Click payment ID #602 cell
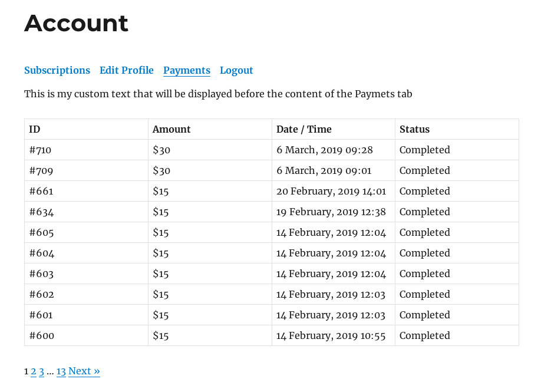The height and width of the screenshot is (392, 541). pyautogui.click(x=86, y=294)
